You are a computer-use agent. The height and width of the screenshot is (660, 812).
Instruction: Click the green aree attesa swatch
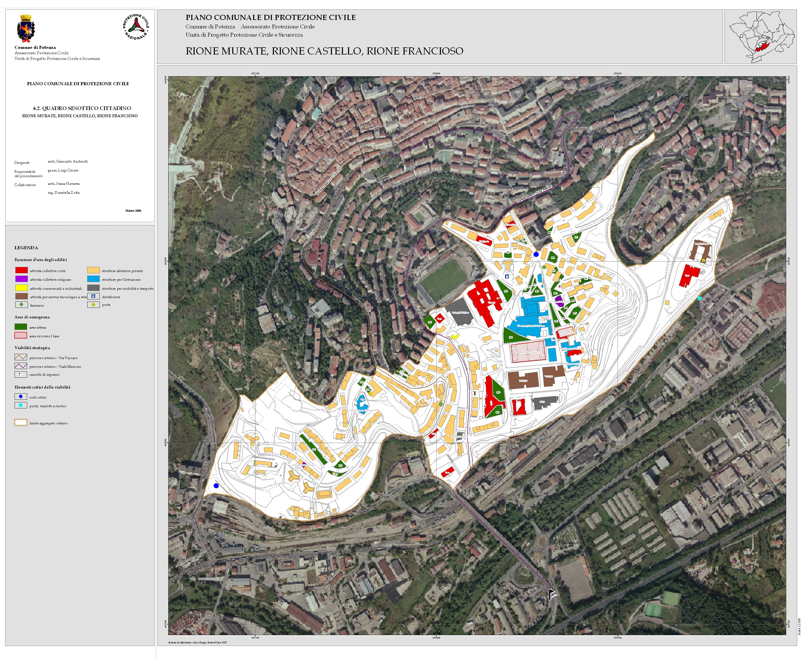pyautogui.click(x=20, y=327)
